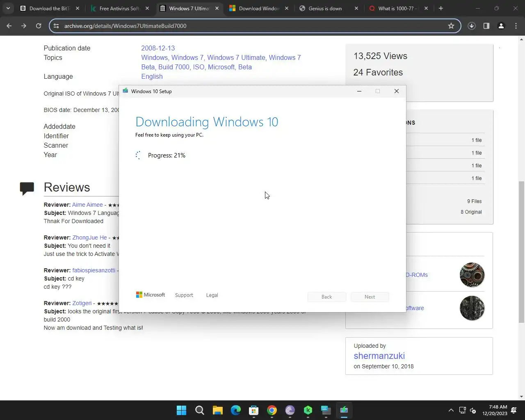525x420 pixels.
Task: Open a new Chrome tab
Action: click(x=441, y=8)
